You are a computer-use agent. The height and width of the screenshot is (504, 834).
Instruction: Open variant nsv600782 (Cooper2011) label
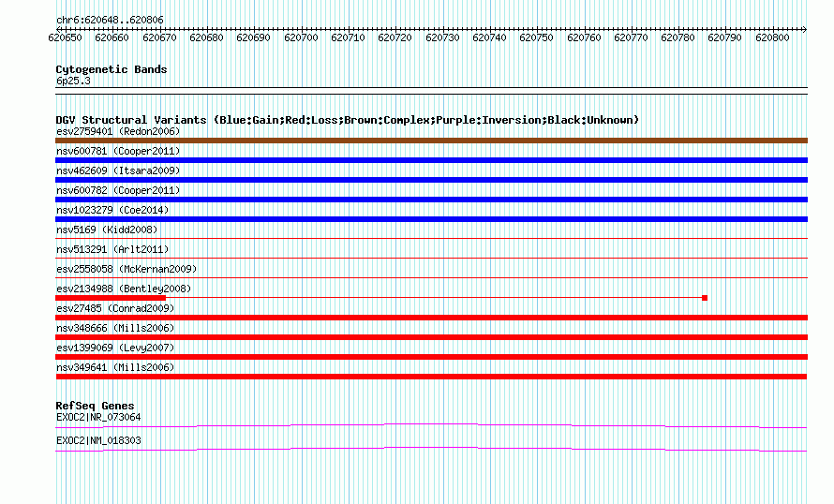118,190
